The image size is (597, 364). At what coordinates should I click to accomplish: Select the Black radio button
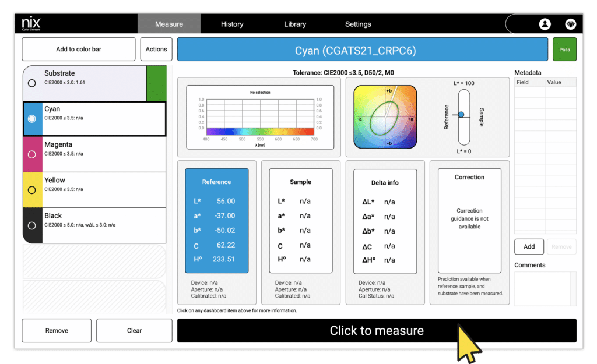(32, 225)
